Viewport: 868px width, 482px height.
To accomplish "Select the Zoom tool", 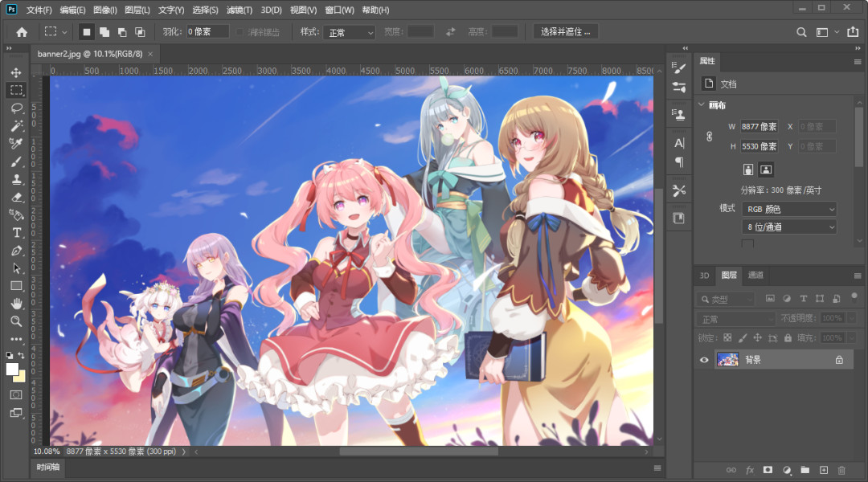I will [x=16, y=321].
